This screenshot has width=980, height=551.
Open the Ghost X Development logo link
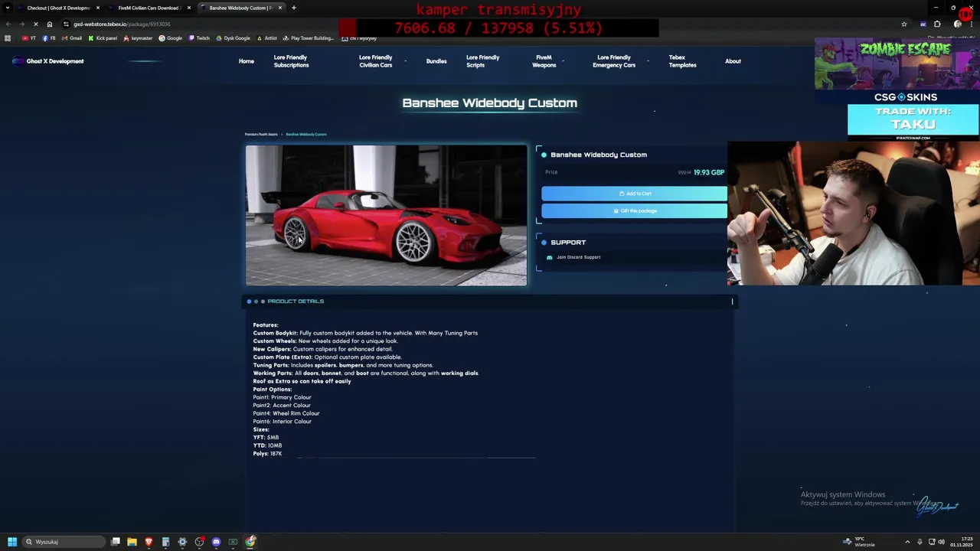[48, 61]
